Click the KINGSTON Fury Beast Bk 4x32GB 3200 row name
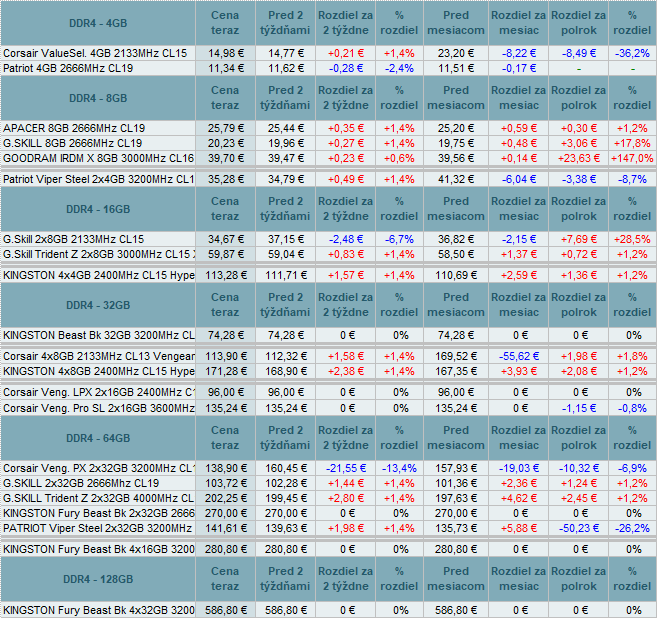The image size is (657, 618). 98,610
